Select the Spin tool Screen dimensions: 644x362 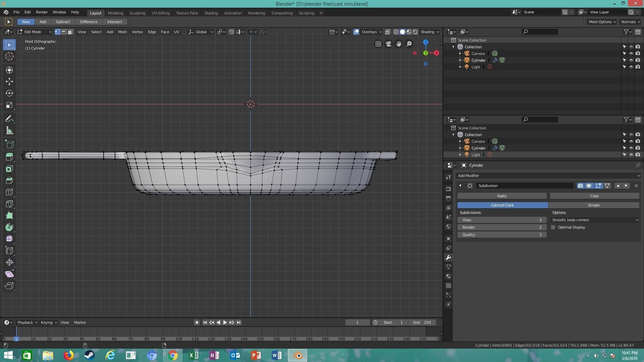[9, 227]
